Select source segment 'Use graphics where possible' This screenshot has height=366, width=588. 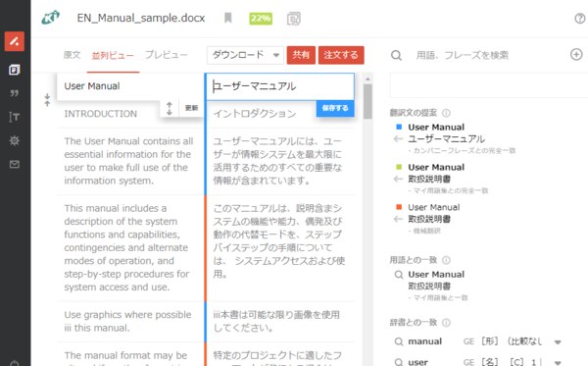click(x=127, y=321)
